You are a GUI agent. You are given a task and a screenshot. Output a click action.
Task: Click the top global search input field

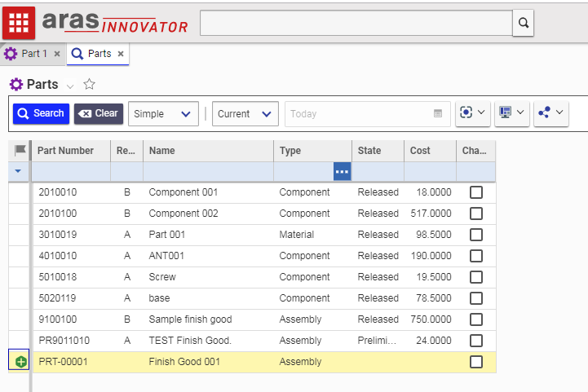point(356,23)
